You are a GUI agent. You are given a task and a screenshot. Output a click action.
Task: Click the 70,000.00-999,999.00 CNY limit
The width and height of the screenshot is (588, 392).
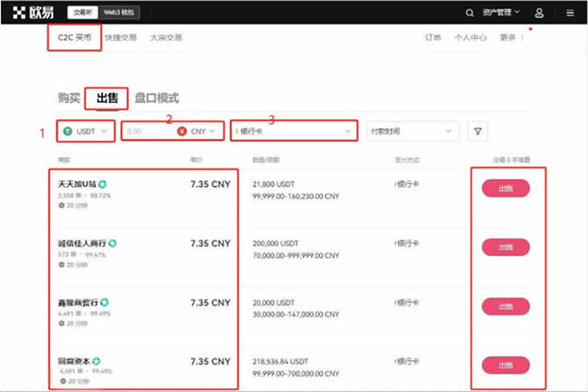point(296,255)
